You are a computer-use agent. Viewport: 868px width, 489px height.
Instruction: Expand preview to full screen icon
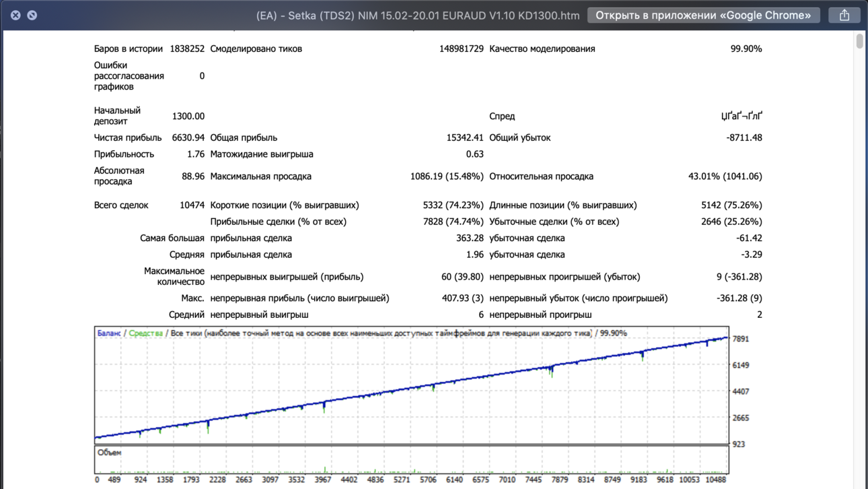click(x=32, y=15)
